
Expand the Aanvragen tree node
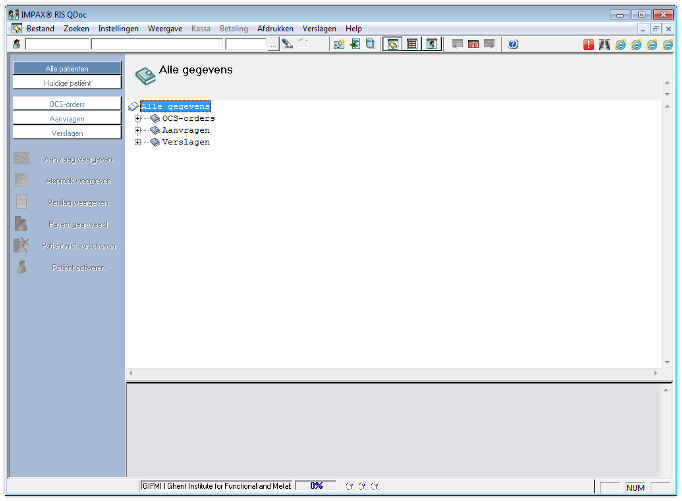138,130
